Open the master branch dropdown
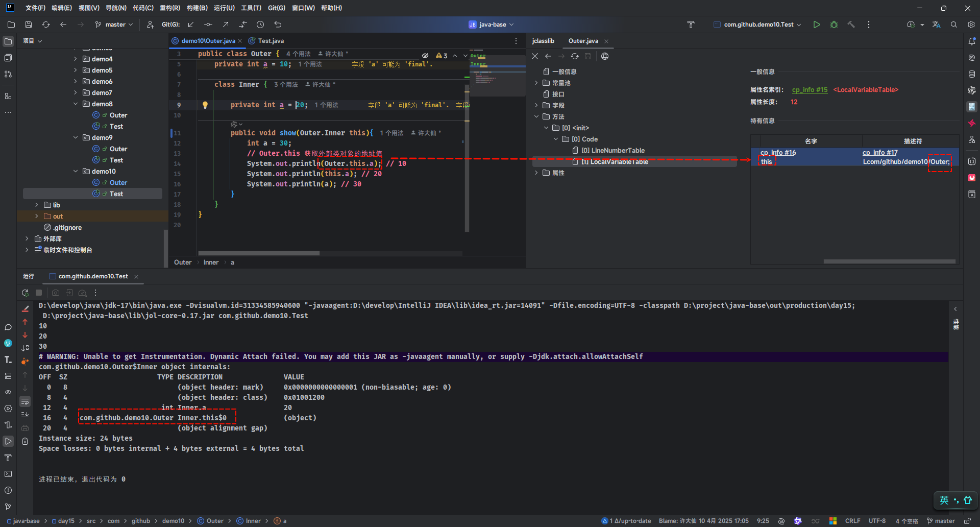 click(114, 25)
